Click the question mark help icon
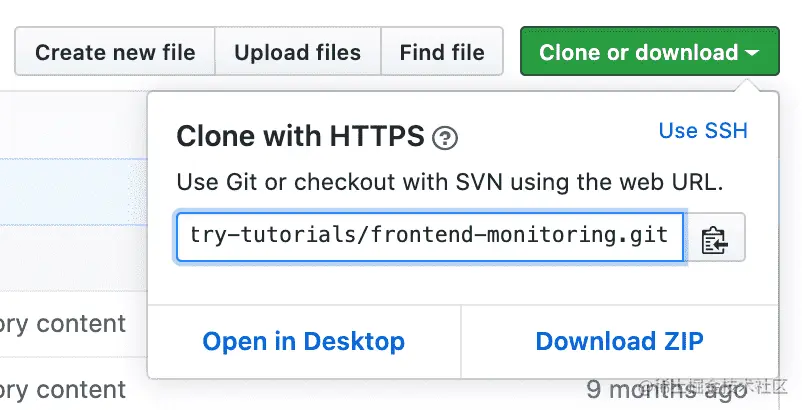This screenshot has width=802, height=410. coord(445,138)
